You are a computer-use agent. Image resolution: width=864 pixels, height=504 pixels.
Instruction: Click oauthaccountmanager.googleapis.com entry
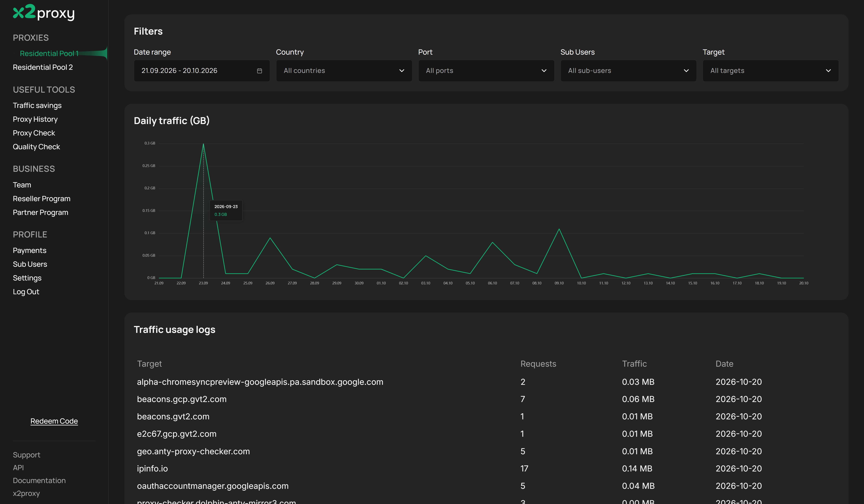213,486
